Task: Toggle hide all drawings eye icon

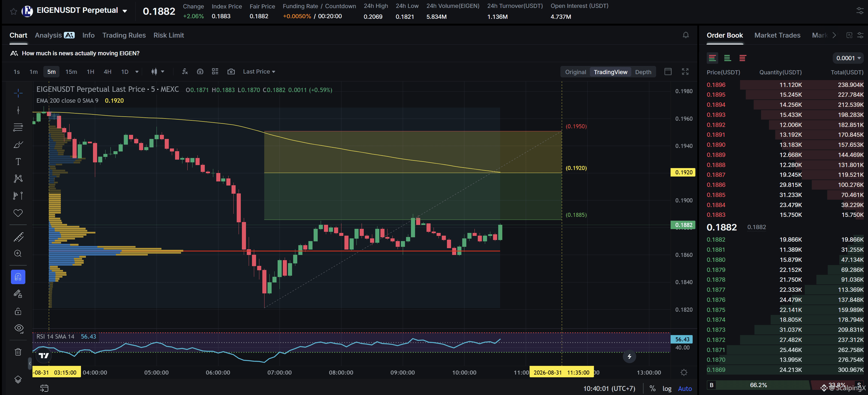Action: [19, 328]
